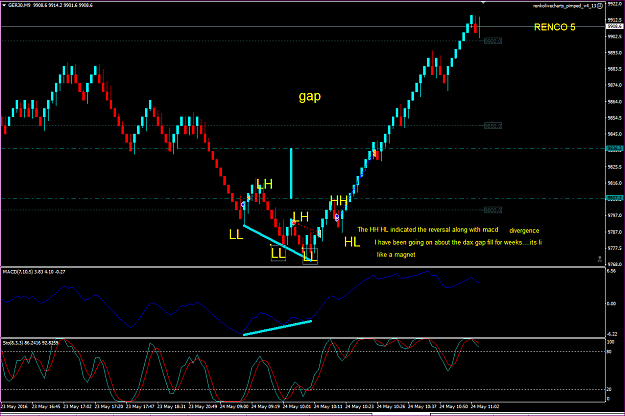The height and width of the screenshot is (416, 625).
Task: Click the 'like a magnet' annotation text
Action: pos(396,255)
